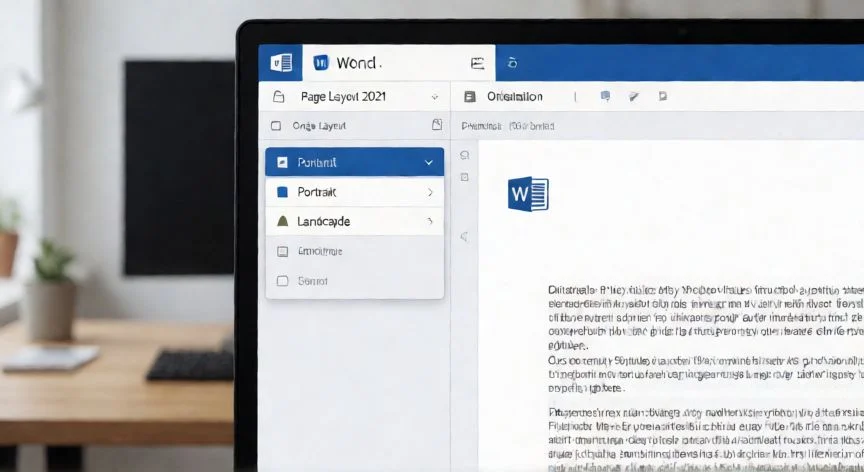Screen dimensions: 864x472
Task: Click the blue comment icon after Orientation
Action: (x=605, y=96)
